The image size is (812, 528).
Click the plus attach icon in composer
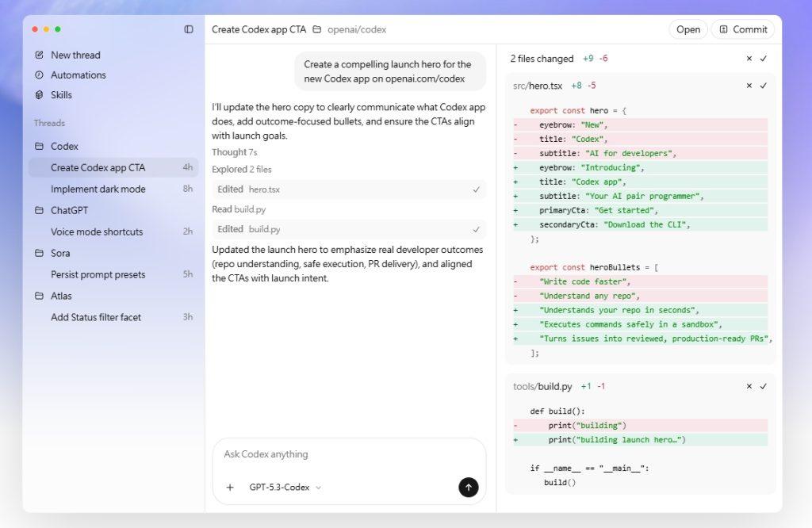click(x=230, y=488)
